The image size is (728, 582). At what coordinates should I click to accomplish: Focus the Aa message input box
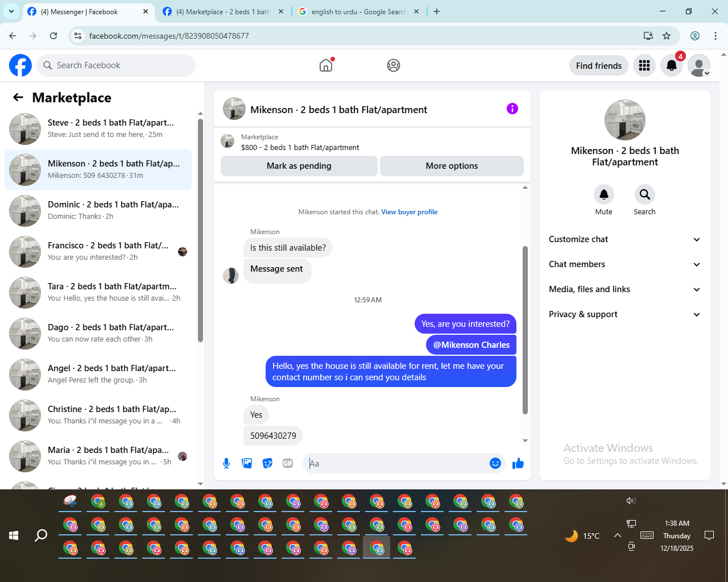398,463
